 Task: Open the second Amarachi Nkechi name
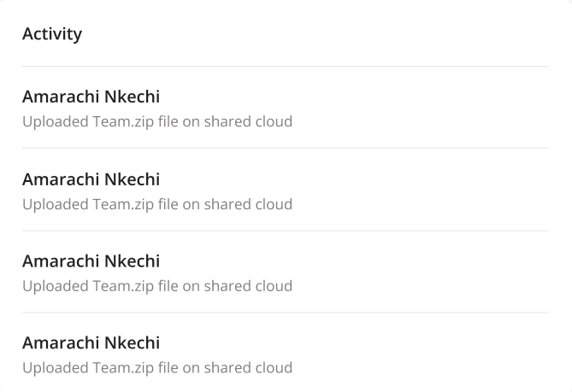pos(91,179)
